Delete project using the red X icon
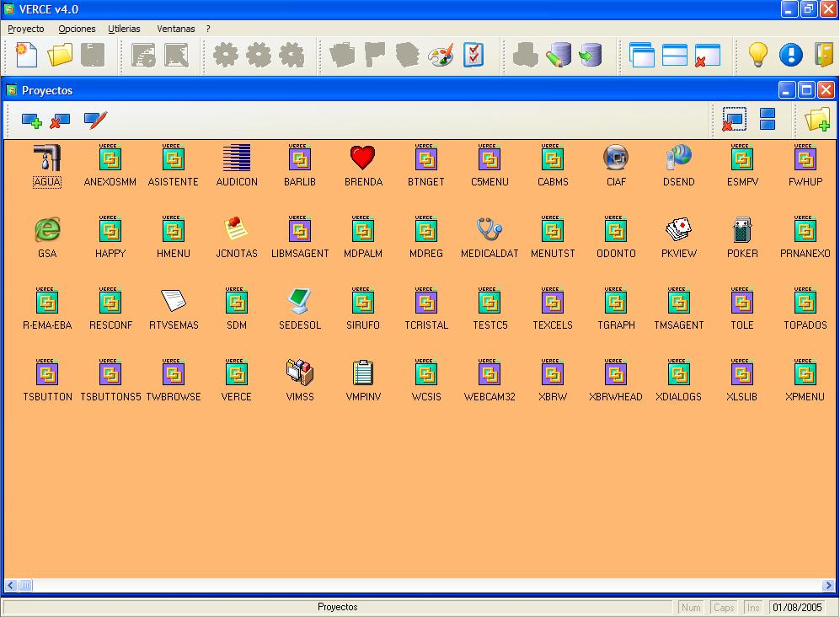The image size is (840, 617). (60, 121)
